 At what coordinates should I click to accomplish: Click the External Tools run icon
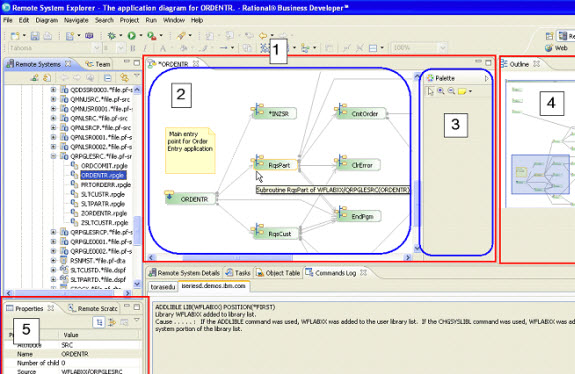(x=151, y=36)
